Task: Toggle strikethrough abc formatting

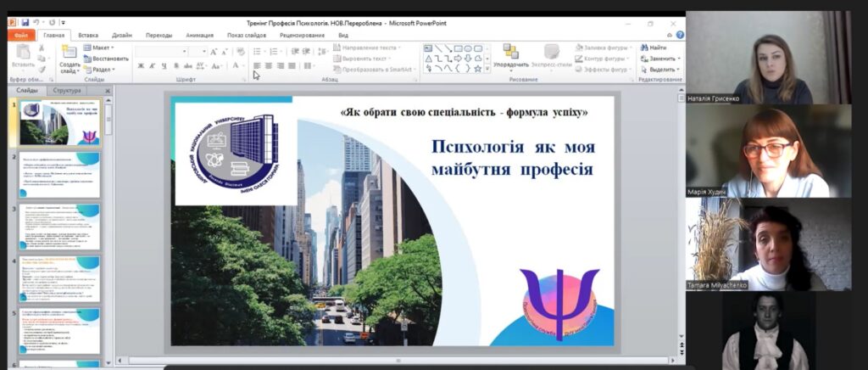Action: [x=187, y=66]
